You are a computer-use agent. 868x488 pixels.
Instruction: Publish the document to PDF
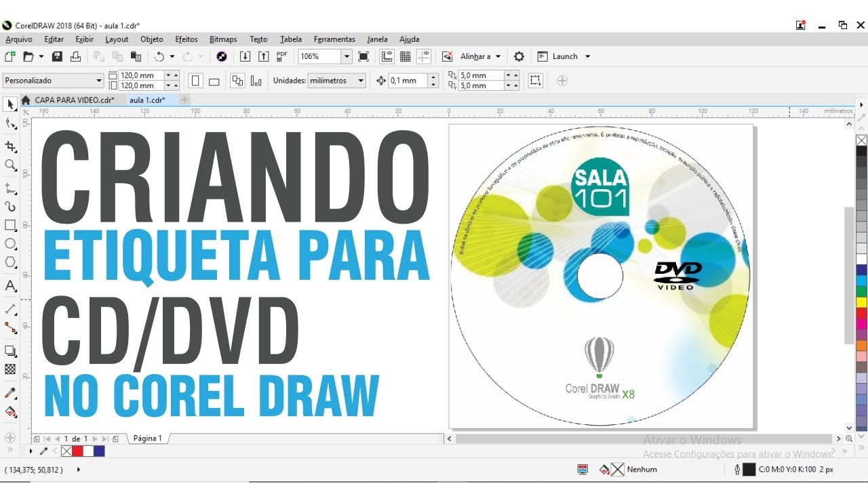[282, 56]
